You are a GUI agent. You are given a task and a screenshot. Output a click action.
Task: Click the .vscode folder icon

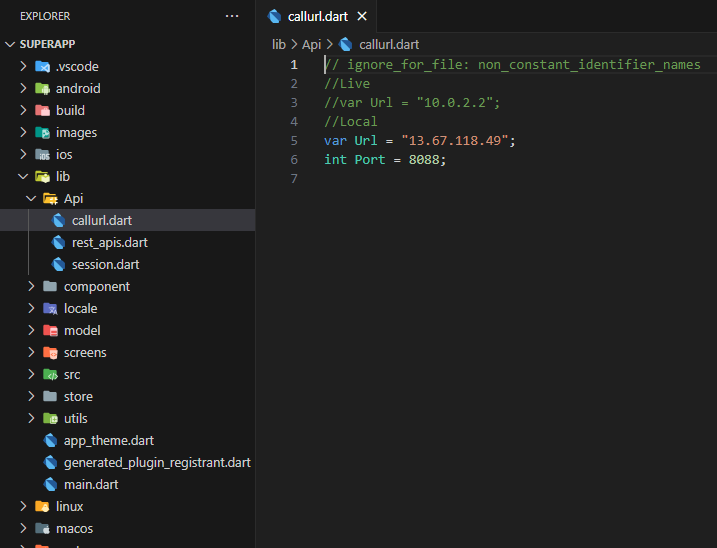click(42, 67)
